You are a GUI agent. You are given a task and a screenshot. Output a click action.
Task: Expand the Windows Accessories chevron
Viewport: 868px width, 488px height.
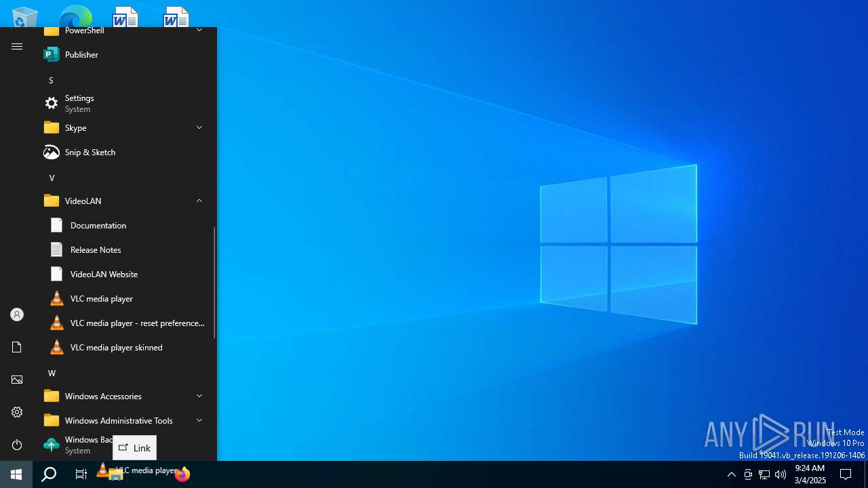[x=199, y=396]
